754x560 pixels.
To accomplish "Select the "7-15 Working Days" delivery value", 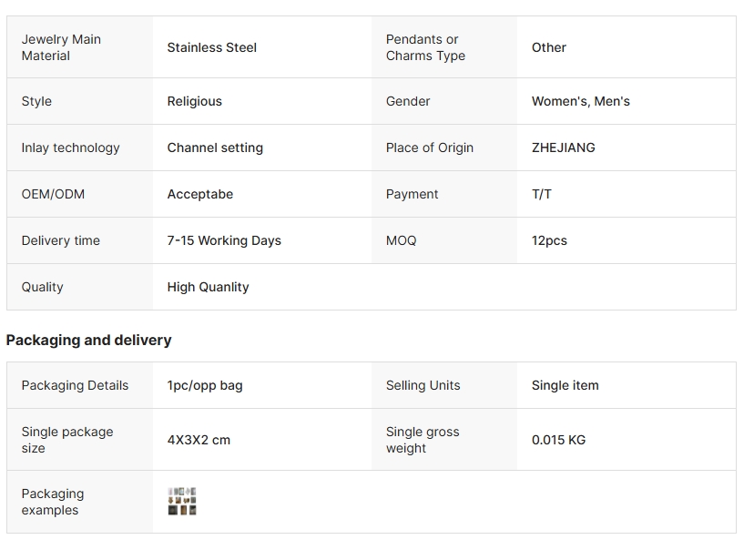I will pyautogui.click(x=224, y=240).
